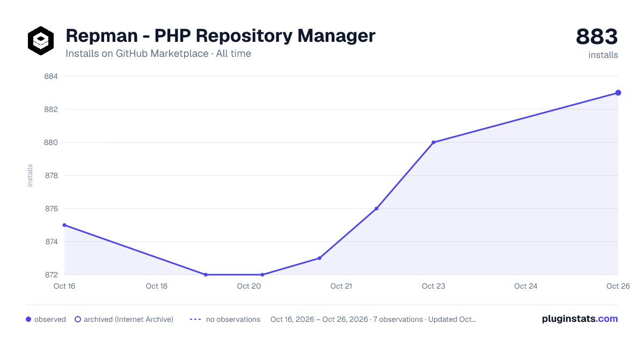
Task: Select the Oct 20 data point at 872
Action: 262,275
